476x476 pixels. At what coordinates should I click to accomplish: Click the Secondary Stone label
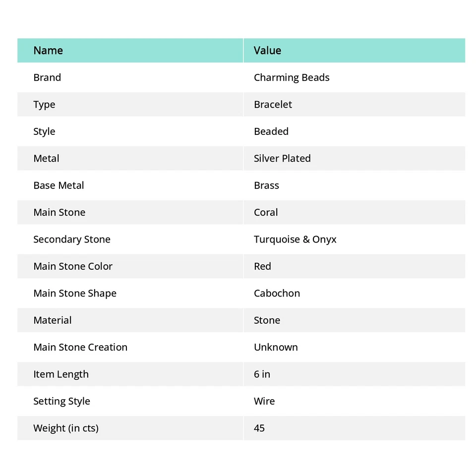click(x=72, y=239)
